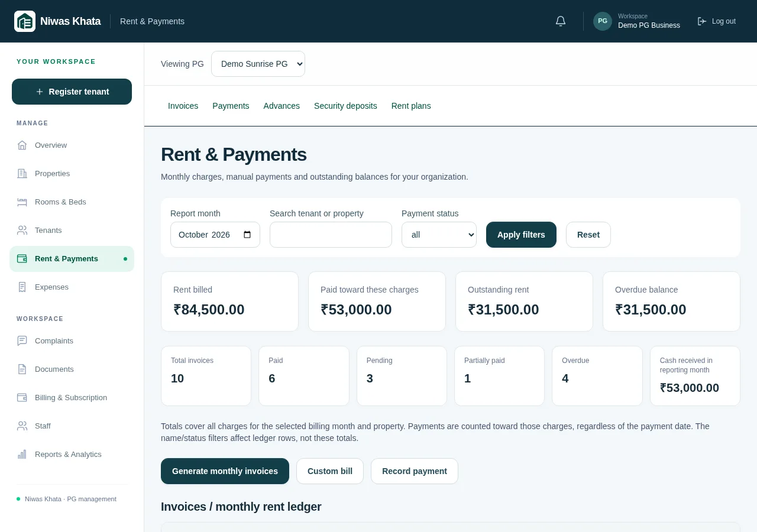Go to the Security deposits tab
The height and width of the screenshot is (532, 757).
[345, 106]
